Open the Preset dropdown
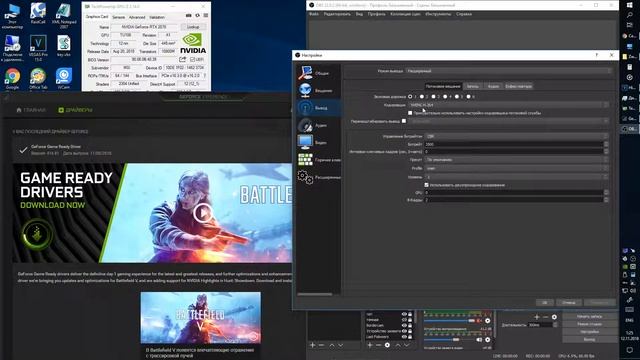The width and height of the screenshot is (640, 360). [516, 160]
